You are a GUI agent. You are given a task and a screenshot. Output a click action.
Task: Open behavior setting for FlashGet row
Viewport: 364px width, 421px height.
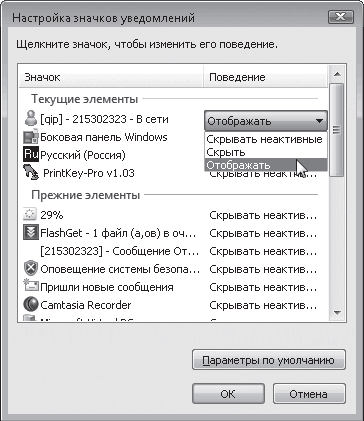coord(263,233)
